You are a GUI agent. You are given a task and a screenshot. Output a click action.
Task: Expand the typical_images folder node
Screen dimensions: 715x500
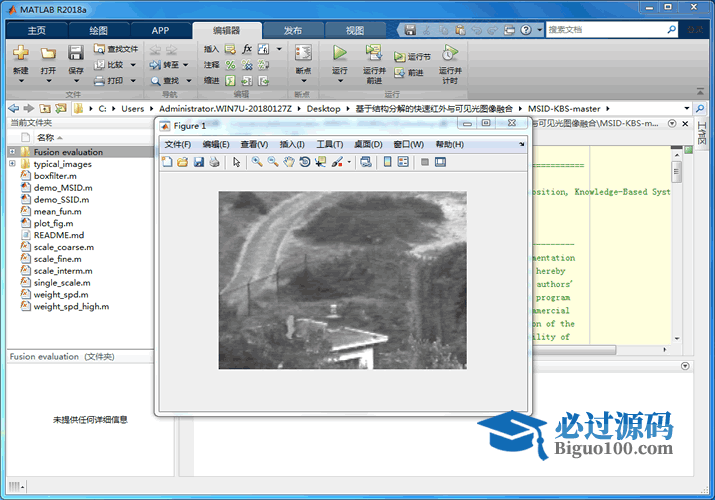pyautogui.click(x=12, y=164)
